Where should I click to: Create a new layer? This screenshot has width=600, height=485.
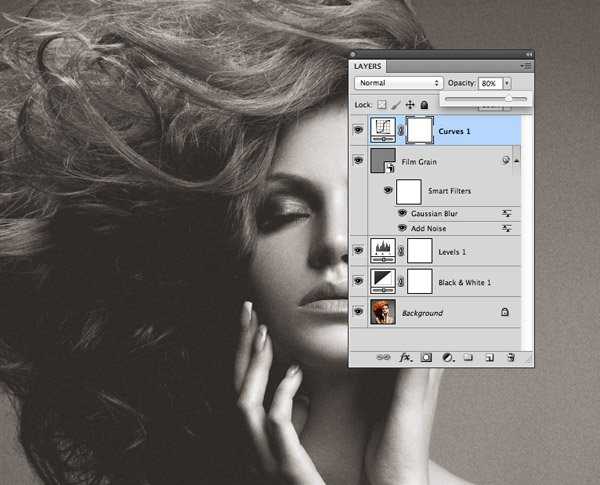click(x=489, y=356)
